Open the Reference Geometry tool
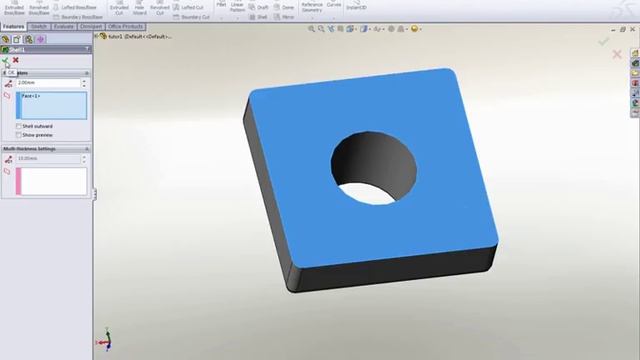Viewport: 640px width, 360px height. pyautogui.click(x=312, y=7)
